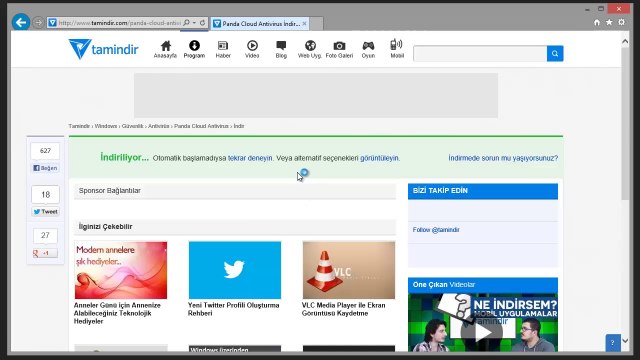Viewport: 640px width, 360px height.
Task: Click the Tweet button
Action: 45,211
